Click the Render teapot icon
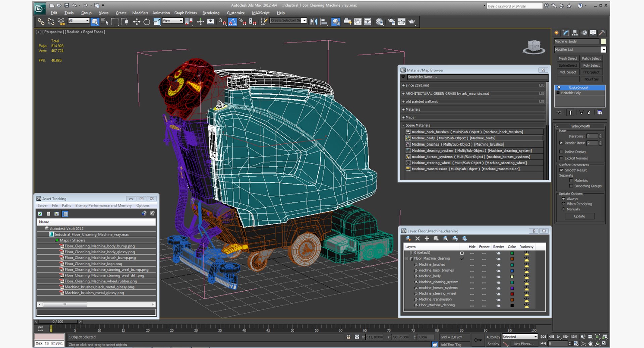 412,22
